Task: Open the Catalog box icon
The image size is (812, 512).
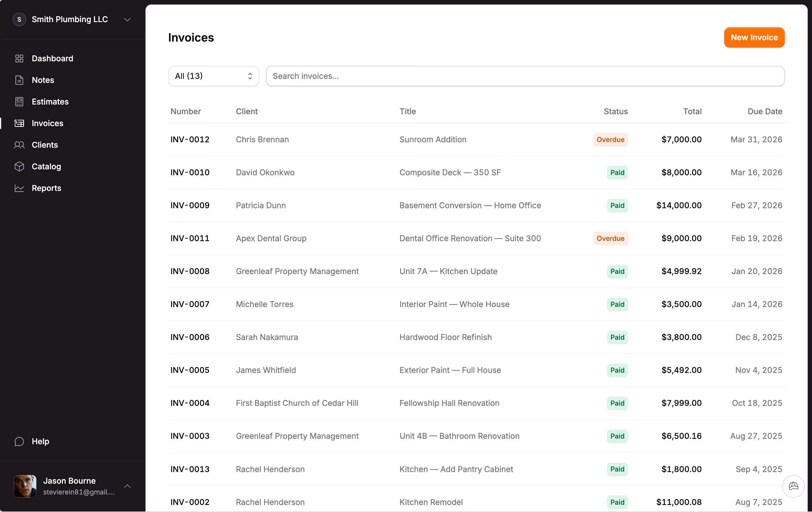Action: pyautogui.click(x=19, y=166)
